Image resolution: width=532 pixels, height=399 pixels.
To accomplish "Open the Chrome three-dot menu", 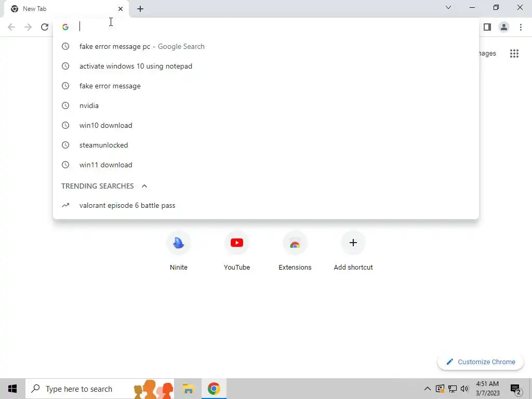I will pyautogui.click(x=521, y=27).
